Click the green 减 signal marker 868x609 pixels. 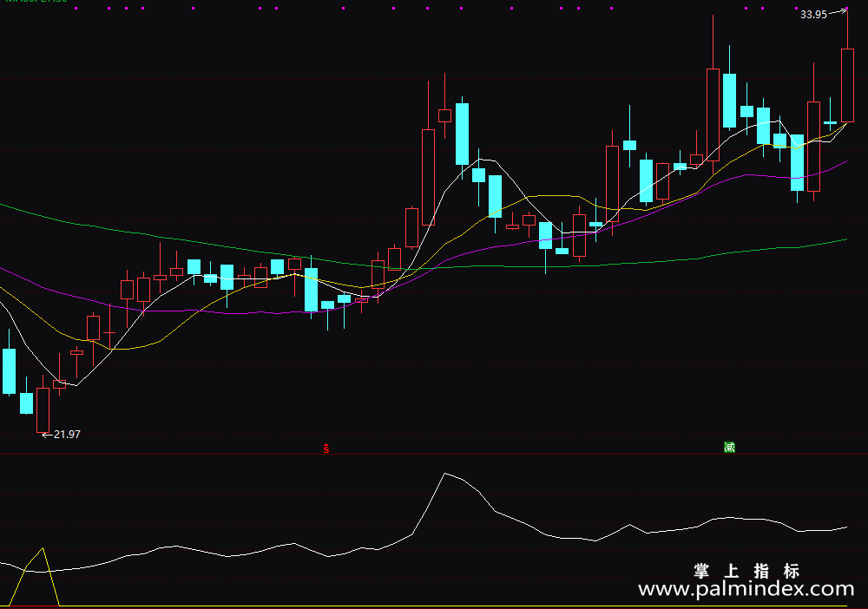click(x=730, y=447)
